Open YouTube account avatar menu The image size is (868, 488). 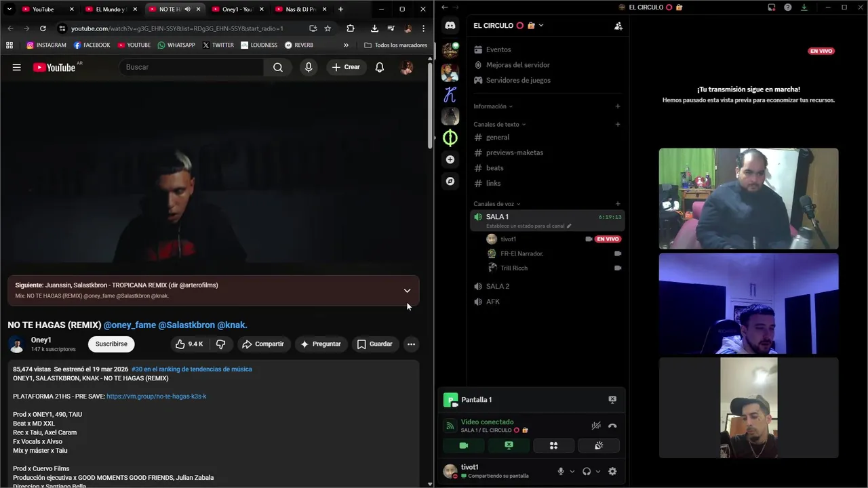click(x=407, y=67)
